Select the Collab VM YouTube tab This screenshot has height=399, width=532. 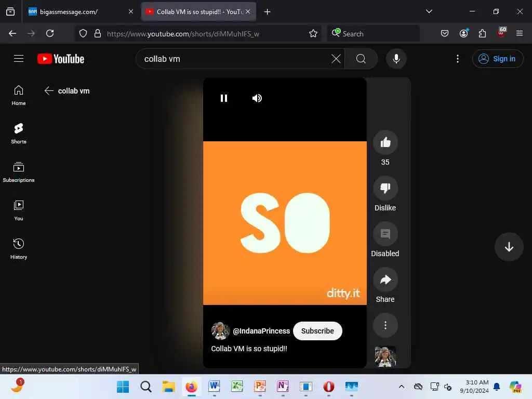pos(199,12)
